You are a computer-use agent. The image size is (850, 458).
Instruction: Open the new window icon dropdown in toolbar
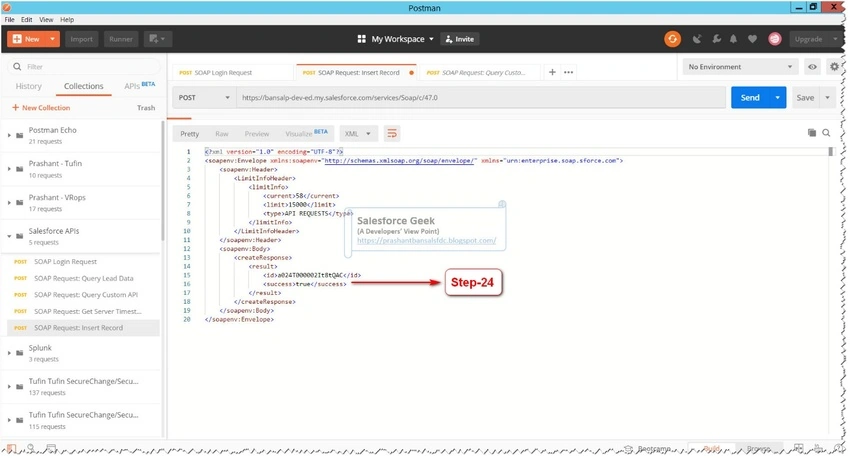click(x=157, y=39)
